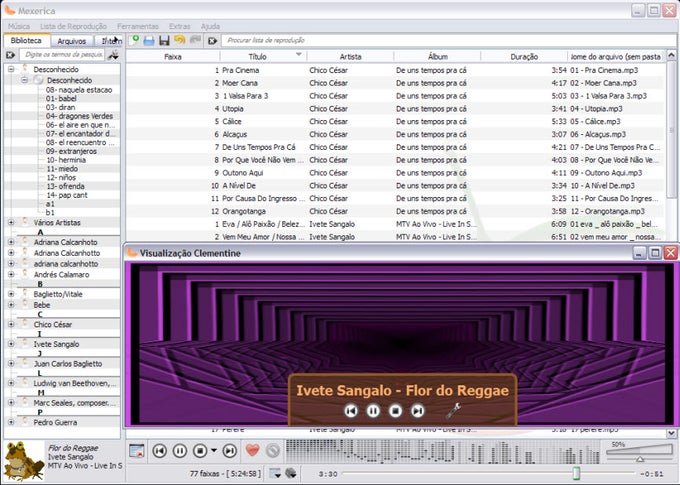The height and width of the screenshot is (485, 680).
Task: Select the 10- herminia track in library
Action: (x=66, y=160)
